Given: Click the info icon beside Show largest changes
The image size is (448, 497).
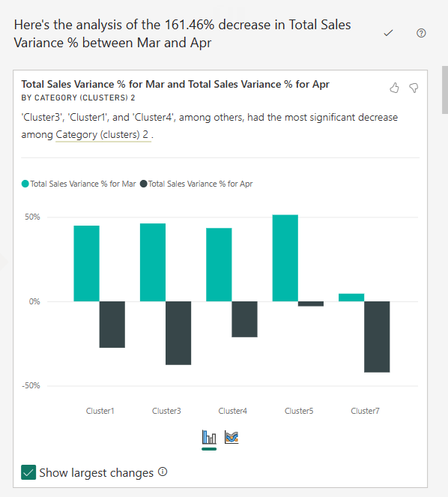Looking at the screenshot, I should [163, 472].
